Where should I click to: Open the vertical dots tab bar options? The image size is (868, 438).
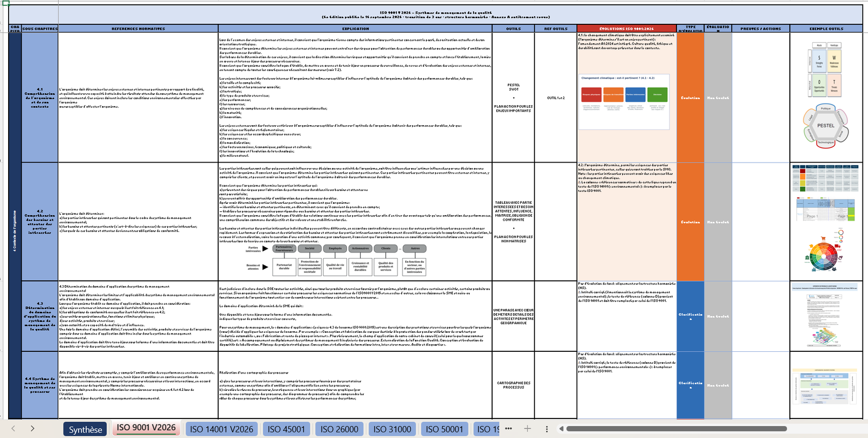(x=547, y=429)
